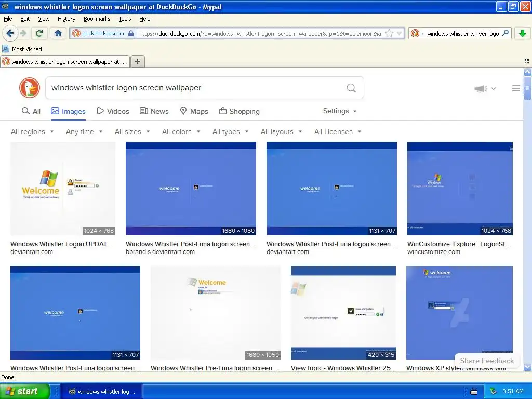Open WinCustomize LogonStudio image thumbnail
Image resolution: width=532 pixels, height=399 pixels.
[x=460, y=189]
